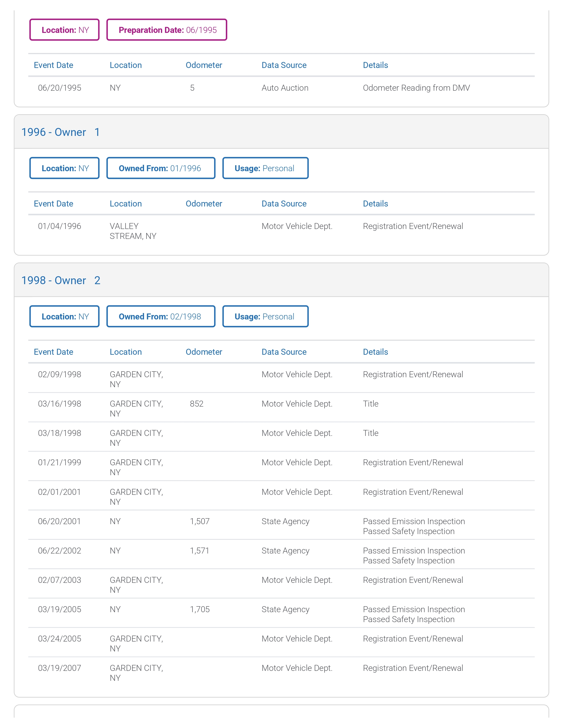Click Owned From: 01/1996 badge
563x728 pixels.
click(161, 168)
